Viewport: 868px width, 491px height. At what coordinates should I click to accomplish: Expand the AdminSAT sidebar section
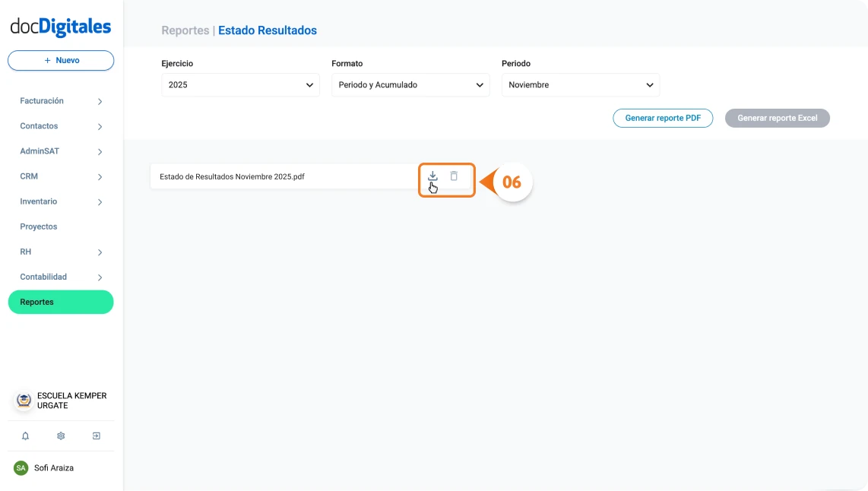61,151
